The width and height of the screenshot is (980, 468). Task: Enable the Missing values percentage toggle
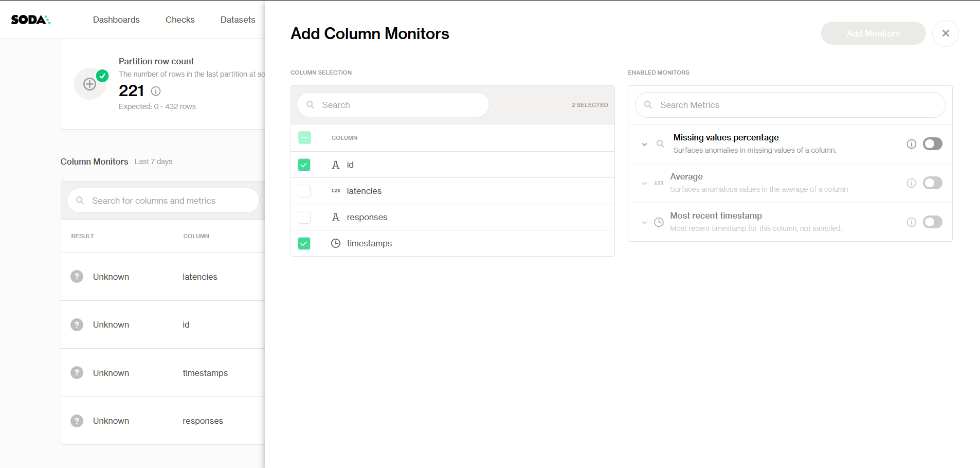pos(932,144)
